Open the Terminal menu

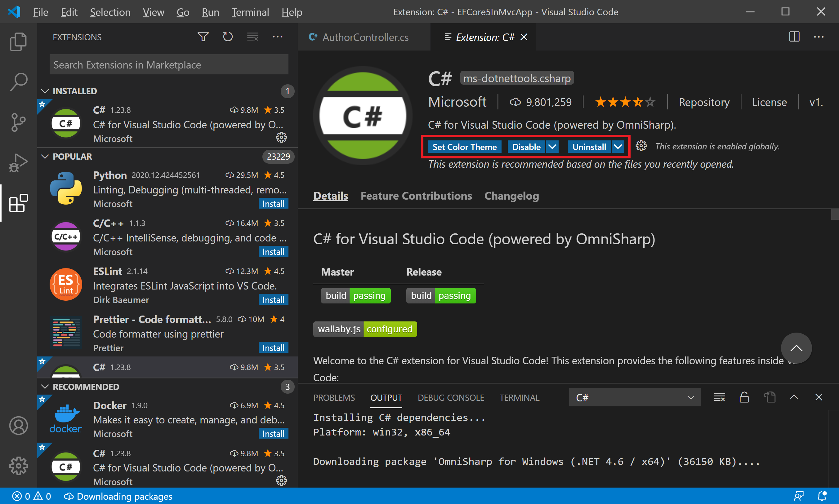coord(250,12)
